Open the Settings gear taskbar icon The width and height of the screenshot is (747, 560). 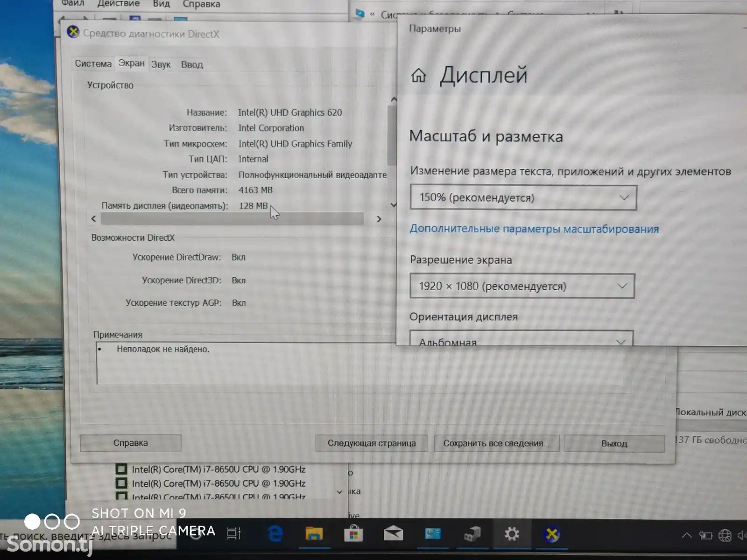pyautogui.click(x=512, y=533)
